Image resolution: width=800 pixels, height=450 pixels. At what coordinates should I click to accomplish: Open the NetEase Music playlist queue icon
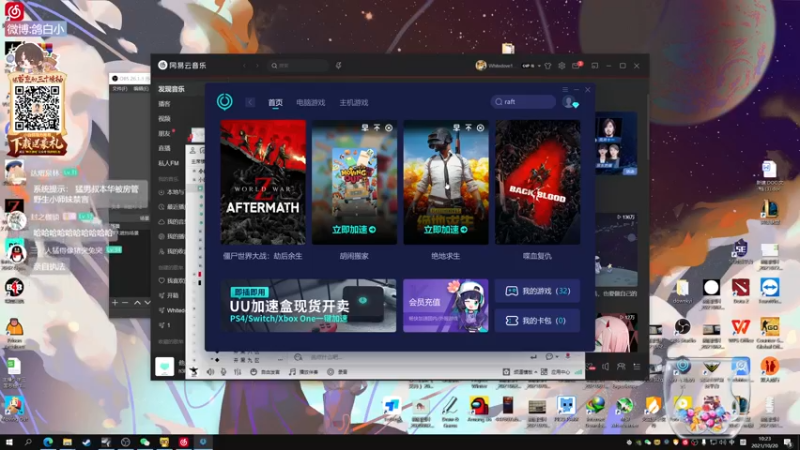click(x=637, y=366)
